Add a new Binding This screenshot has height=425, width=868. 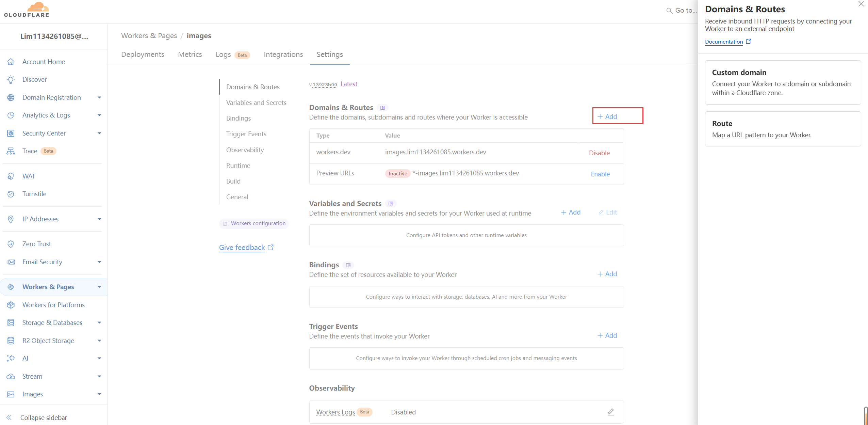pos(607,274)
